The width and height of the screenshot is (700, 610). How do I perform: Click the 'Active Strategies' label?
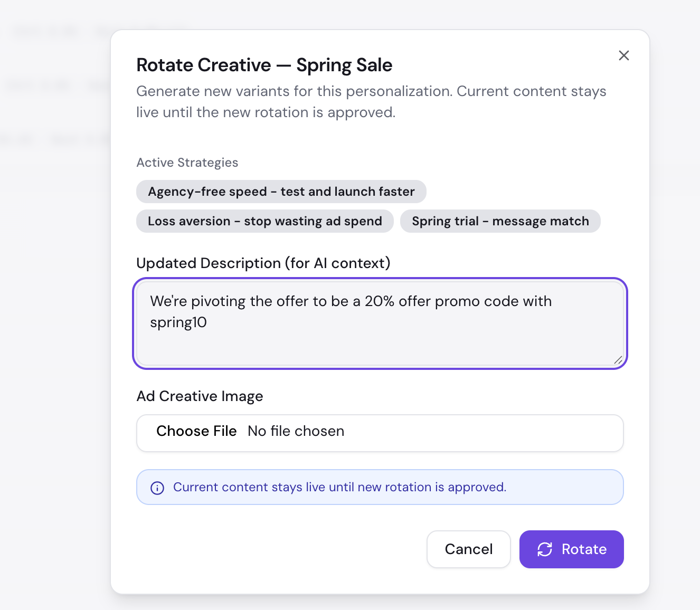(x=187, y=163)
